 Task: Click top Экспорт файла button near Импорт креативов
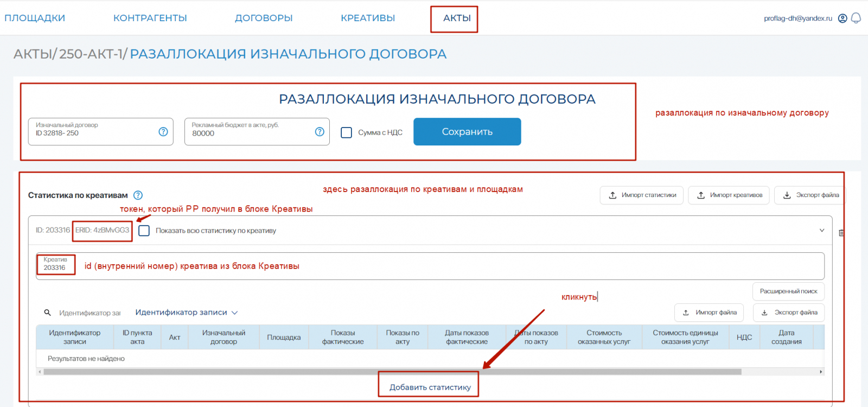click(x=810, y=195)
